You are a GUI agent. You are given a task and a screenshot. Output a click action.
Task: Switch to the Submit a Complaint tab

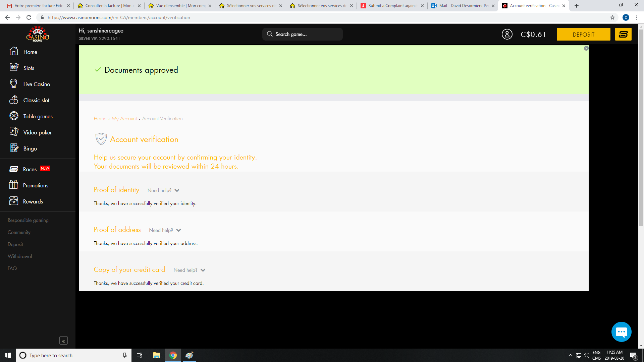click(392, 6)
